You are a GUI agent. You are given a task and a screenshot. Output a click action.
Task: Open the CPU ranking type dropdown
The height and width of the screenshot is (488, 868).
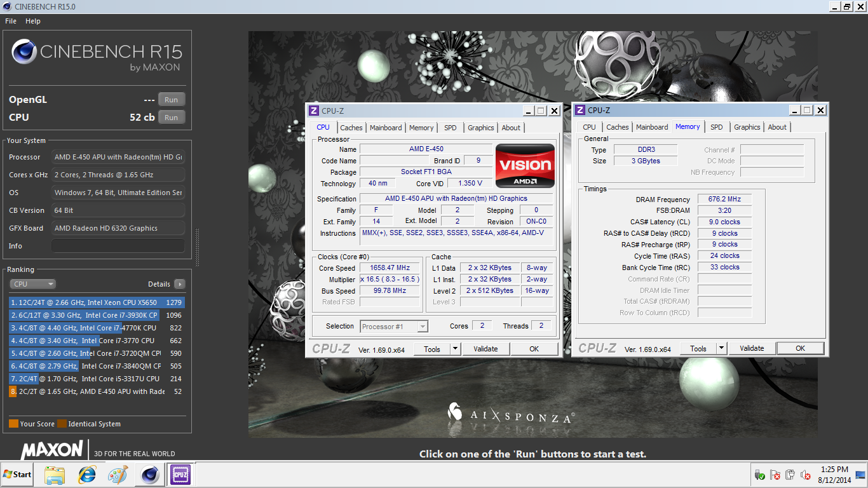[33, 284]
